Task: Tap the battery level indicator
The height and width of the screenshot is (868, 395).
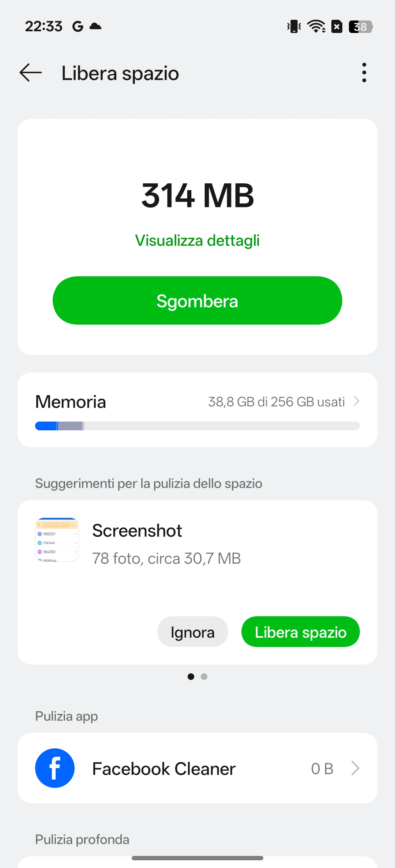Action: click(360, 26)
